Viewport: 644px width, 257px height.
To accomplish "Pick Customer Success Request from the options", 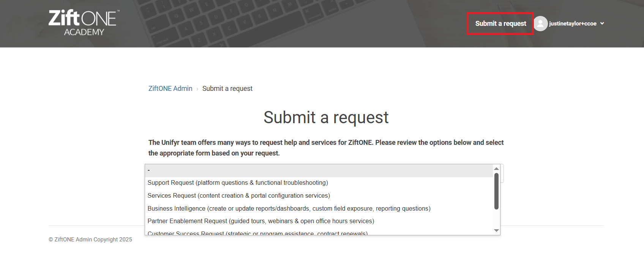I will [257, 233].
